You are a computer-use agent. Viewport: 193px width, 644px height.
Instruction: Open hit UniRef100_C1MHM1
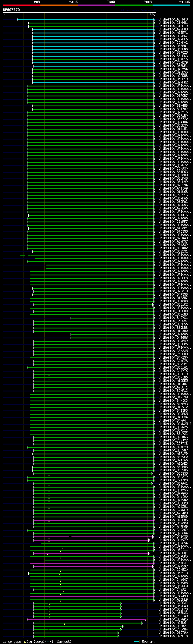tap(173, 23)
